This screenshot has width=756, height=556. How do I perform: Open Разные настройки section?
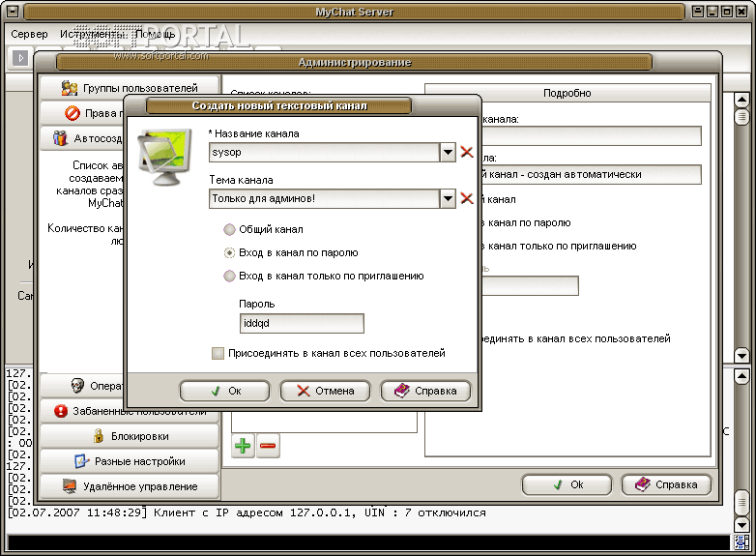pyautogui.click(x=130, y=461)
